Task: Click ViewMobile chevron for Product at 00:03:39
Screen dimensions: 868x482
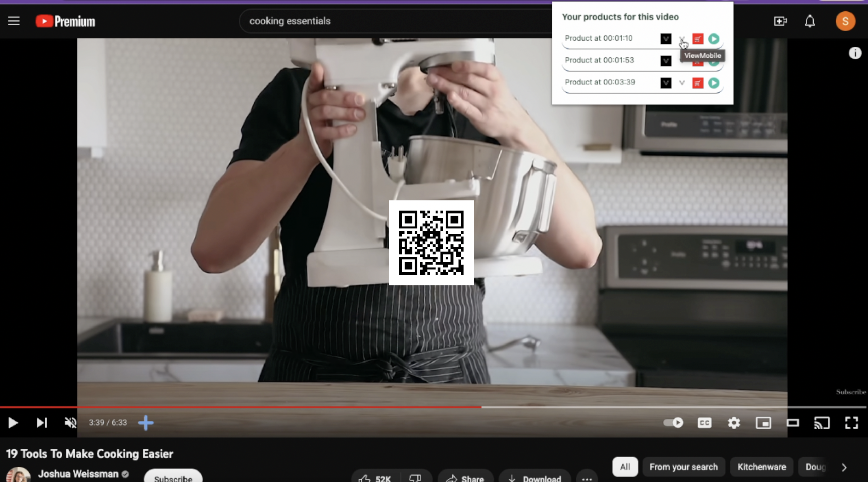Action: point(682,83)
